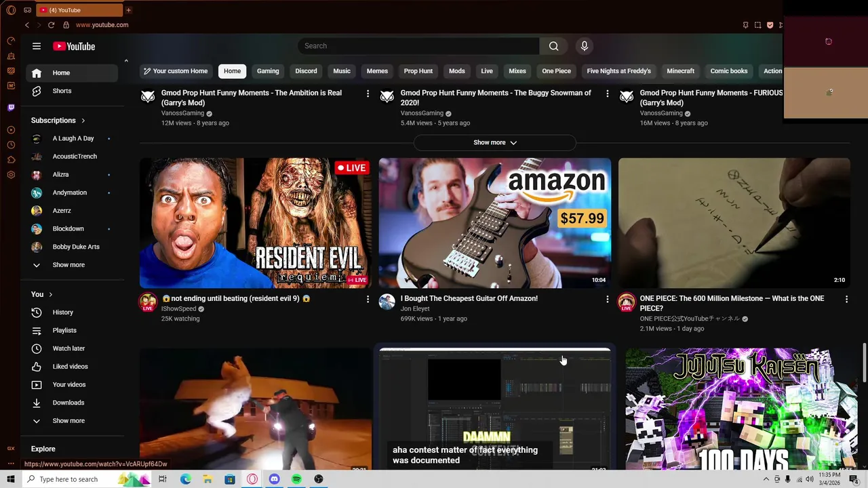
Task: Submit search with magnifier button
Action: [x=554, y=46]
